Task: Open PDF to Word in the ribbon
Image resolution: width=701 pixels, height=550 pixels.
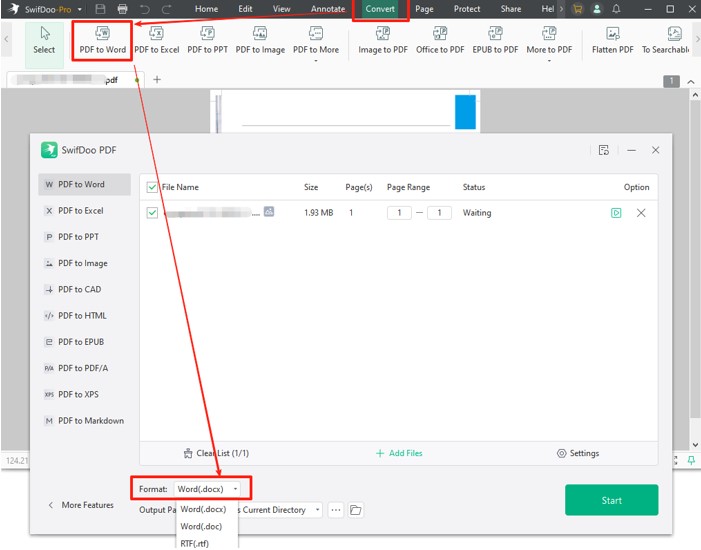Action: pyautogui.click(x=102, y=41)
